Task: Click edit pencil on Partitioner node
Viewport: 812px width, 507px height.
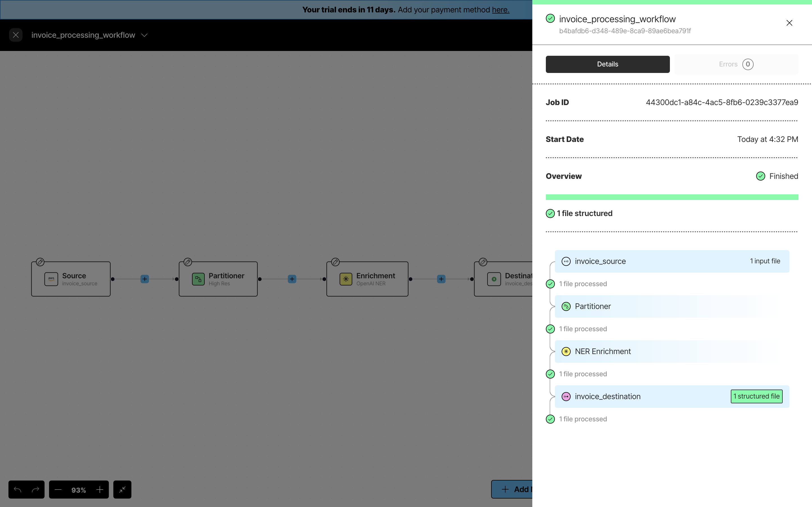Action: coord(188,262)
